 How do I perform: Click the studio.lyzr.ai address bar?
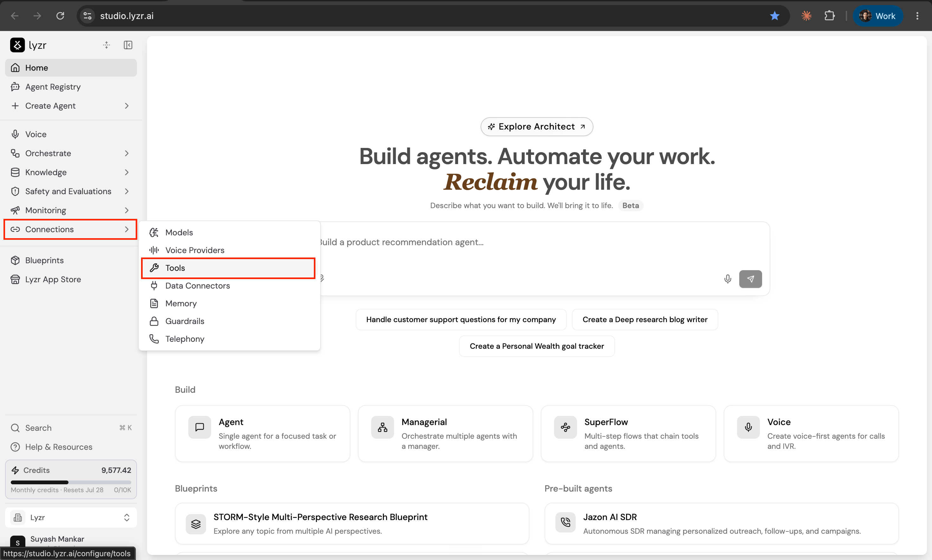pos(433,16)
